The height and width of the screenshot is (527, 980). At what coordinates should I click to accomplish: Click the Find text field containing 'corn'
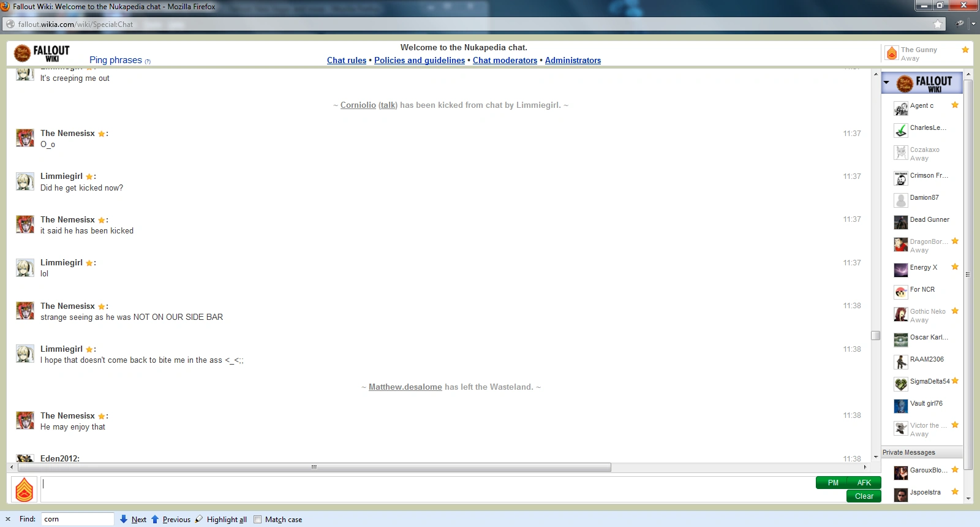coord(78,519)
